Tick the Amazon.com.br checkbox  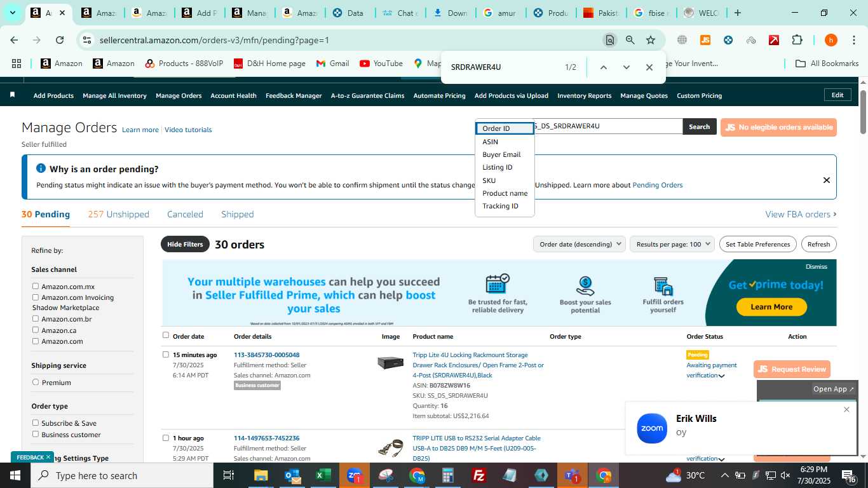[36, 318]
